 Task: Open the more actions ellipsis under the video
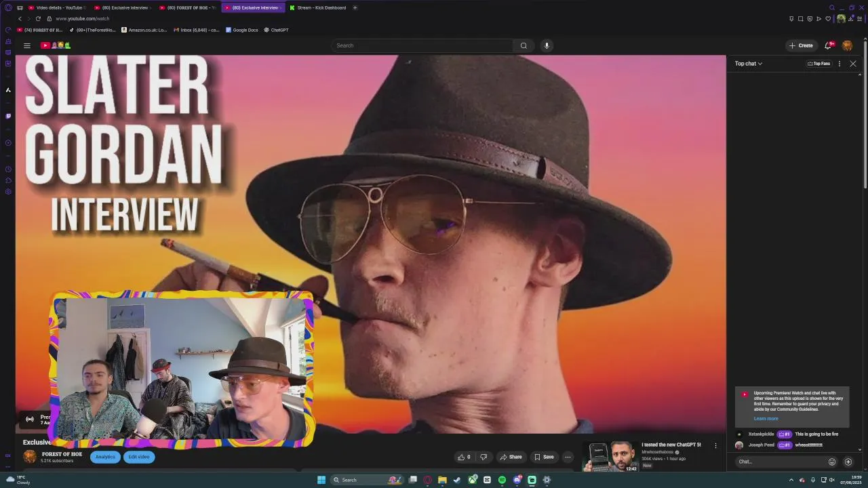568,457
